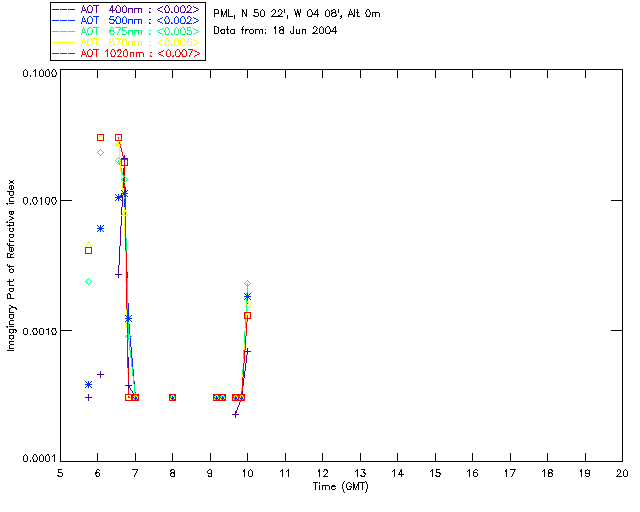Image resolution: width=640 pixels, height=512 pixels.
Task: Click the PML site coordinates header text
Action: (297, 14)
